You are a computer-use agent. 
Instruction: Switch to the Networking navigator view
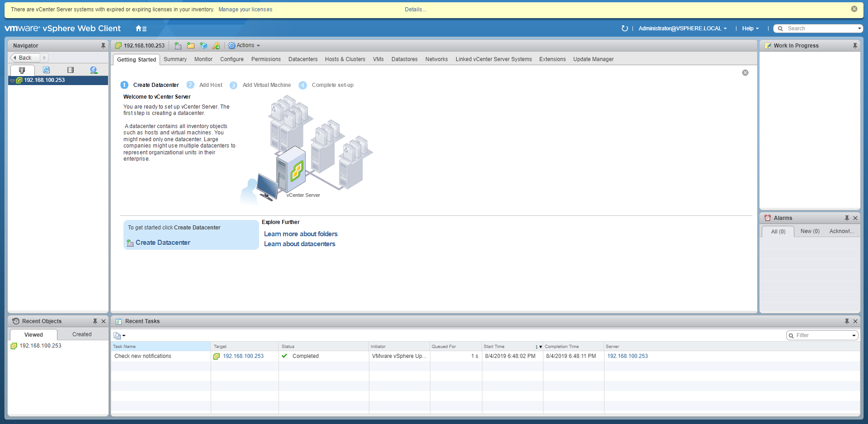click(94, 70)
